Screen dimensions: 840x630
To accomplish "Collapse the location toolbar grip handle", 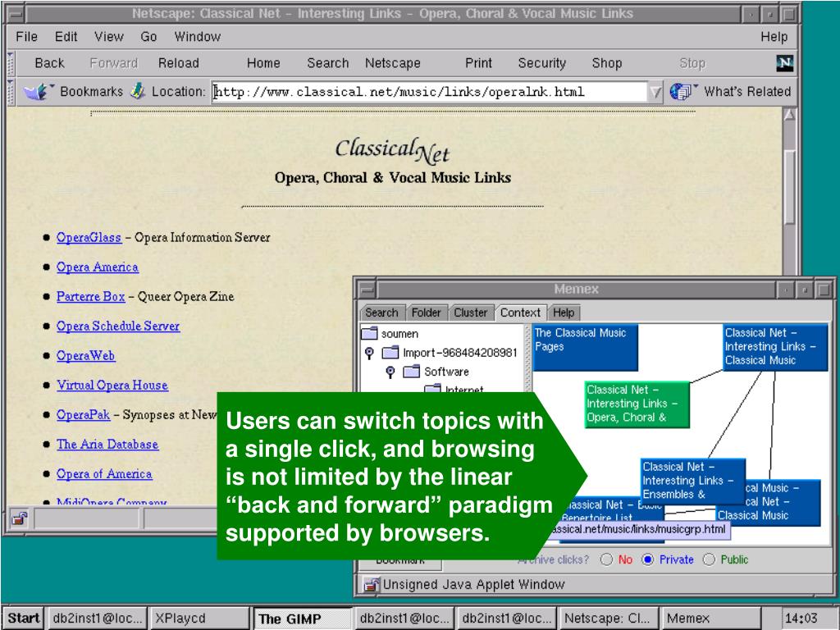I will pos(11,92).
